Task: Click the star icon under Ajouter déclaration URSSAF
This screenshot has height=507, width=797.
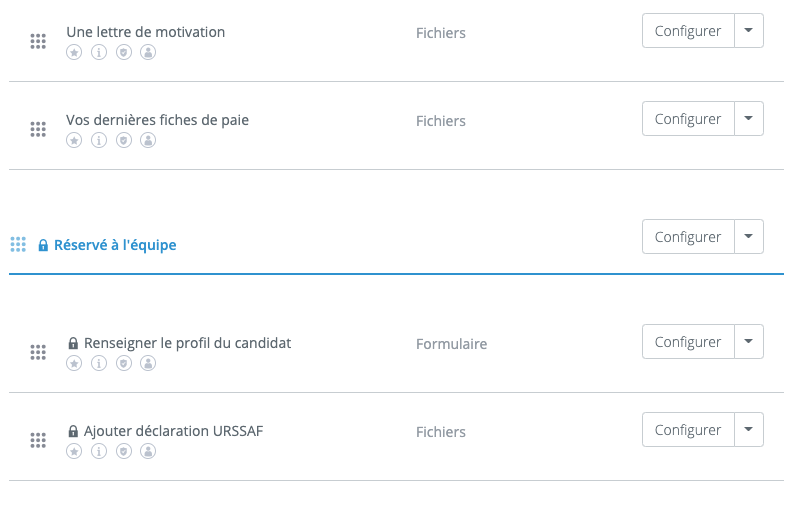Action: (x=74, y=451)
